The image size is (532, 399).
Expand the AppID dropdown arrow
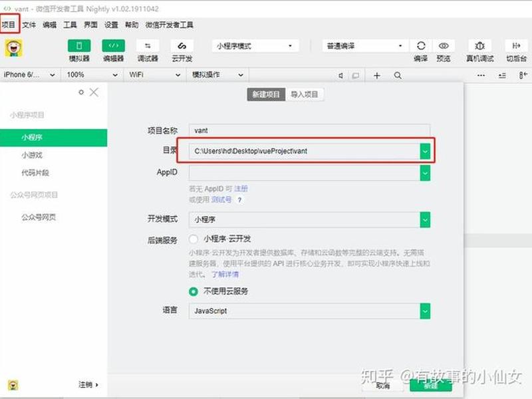click(425, 173)
